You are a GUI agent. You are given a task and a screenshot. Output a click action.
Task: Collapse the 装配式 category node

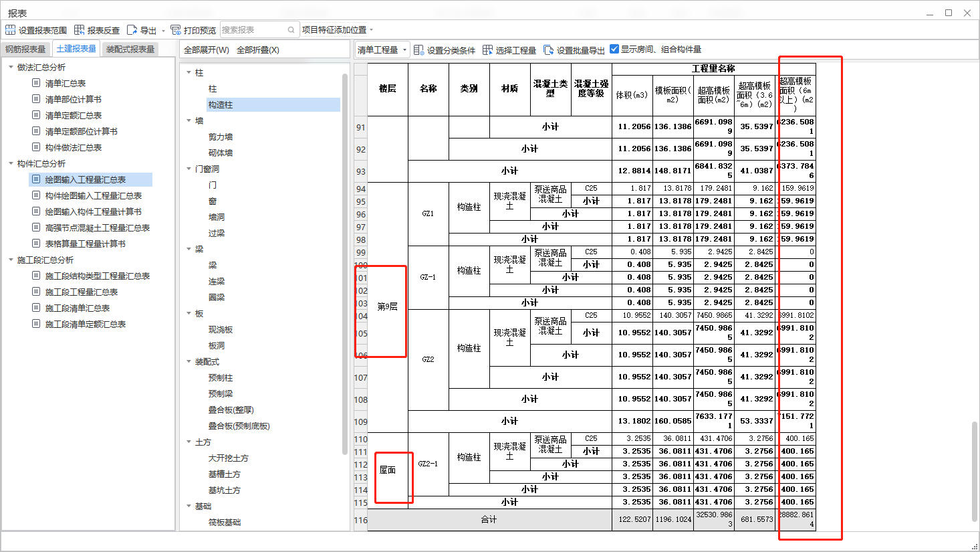tap(189, 361)
